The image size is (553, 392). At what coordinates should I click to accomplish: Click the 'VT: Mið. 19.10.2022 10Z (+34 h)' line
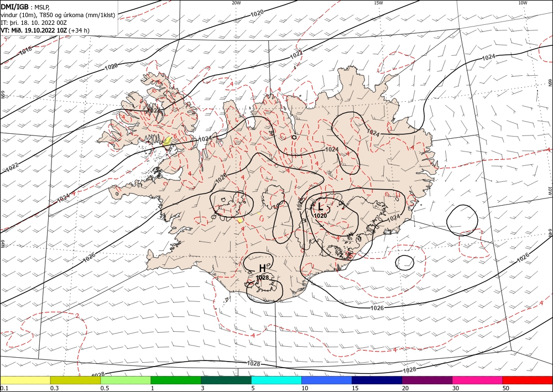(x=45, y=30)
